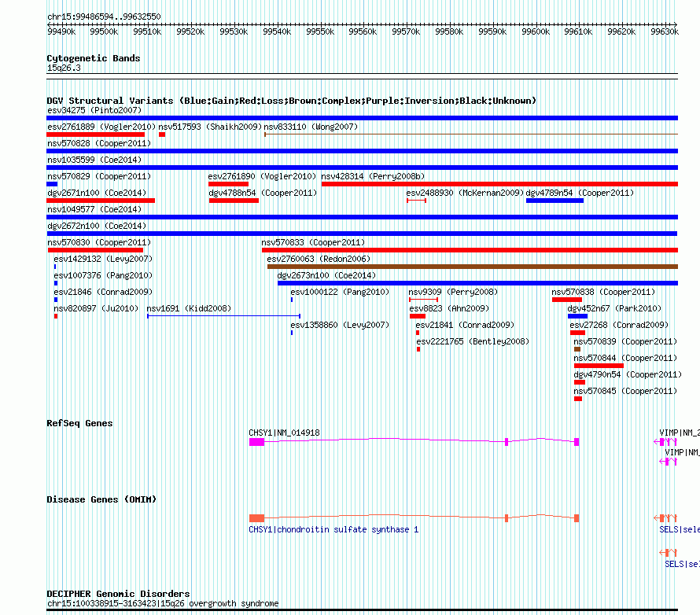Open variant esv21846 (Conrad2009)
This screenshot has width=700, height=615.
103,292
